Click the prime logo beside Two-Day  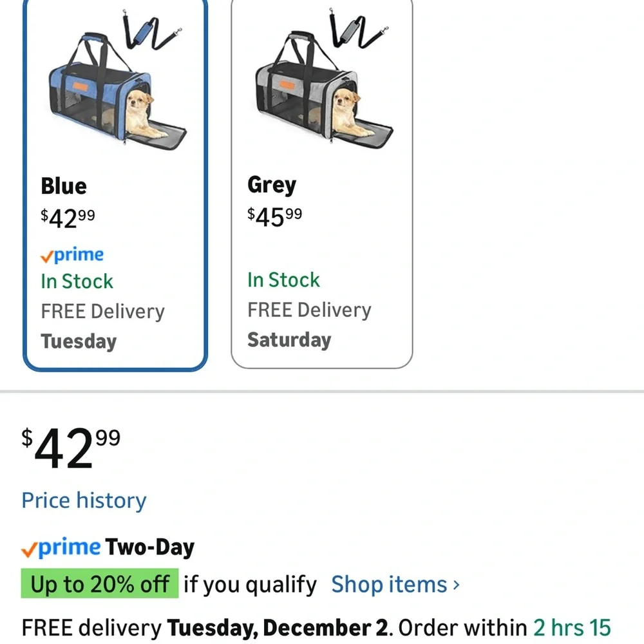click(61, 548)
